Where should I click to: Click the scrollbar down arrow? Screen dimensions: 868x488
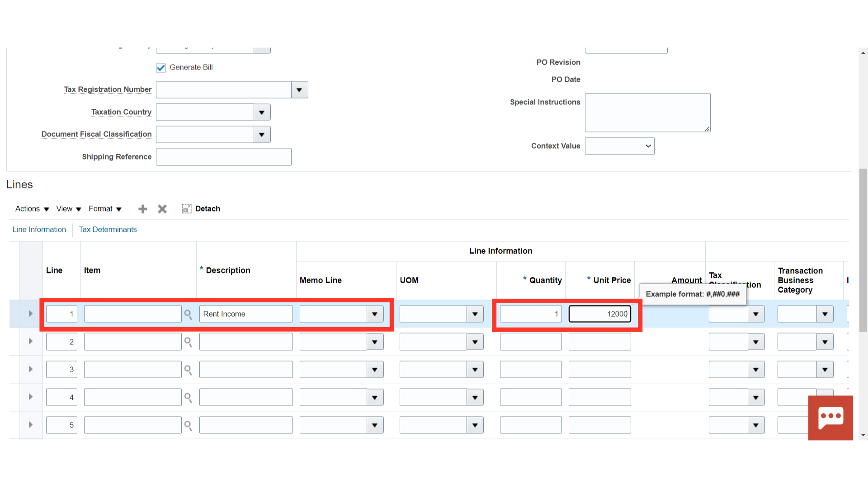(x=863, y=436)
